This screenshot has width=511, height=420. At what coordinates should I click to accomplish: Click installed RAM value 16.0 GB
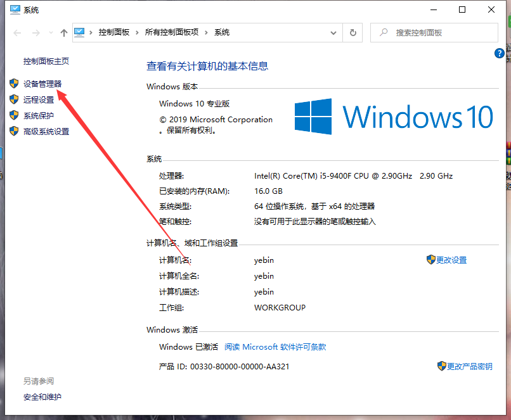pyautogui.click(x=268, y=191)
